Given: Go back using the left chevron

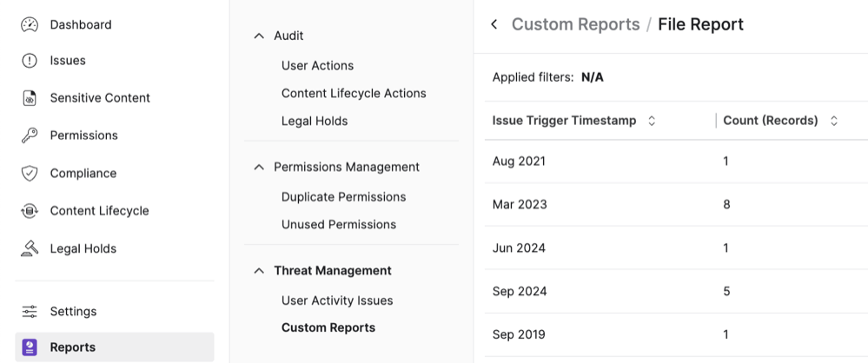Looking at the screenshot, I should [494, 24].
